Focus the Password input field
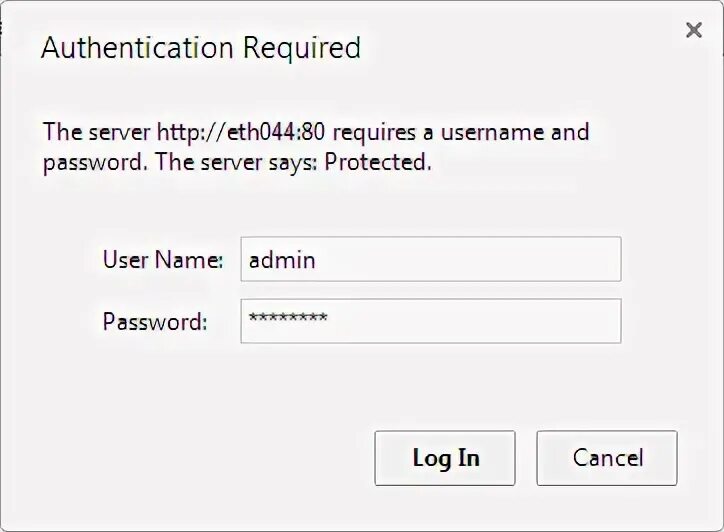Screen dimensions: 724x532 coord(430,321)
